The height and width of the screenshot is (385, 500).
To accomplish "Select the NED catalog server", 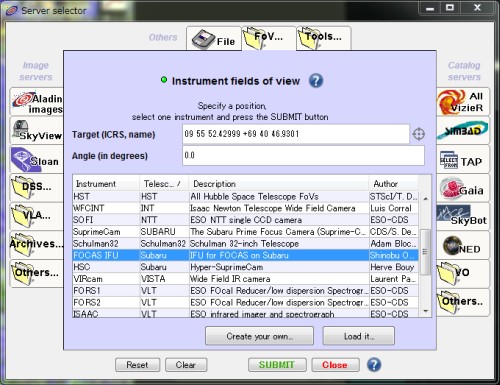I will pos(463,245).
